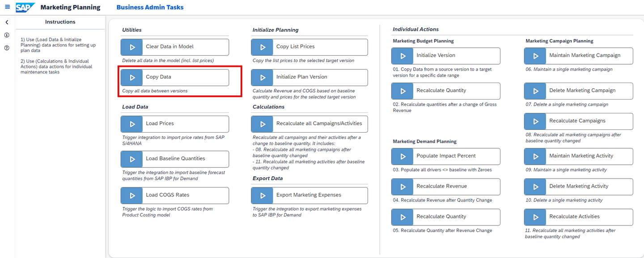Run Recalculate Quantity after Revenue Change
This screenshot has height=258, width=644.
(x=446, y=217)
